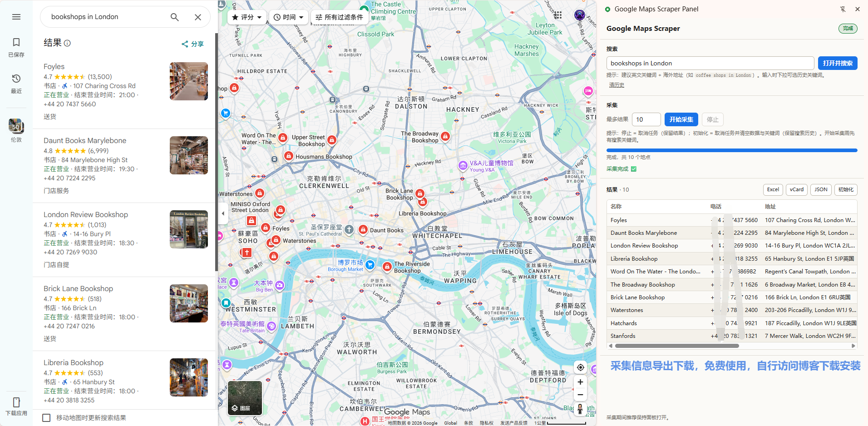Click the initialize reset button

(x=846, y=190)
